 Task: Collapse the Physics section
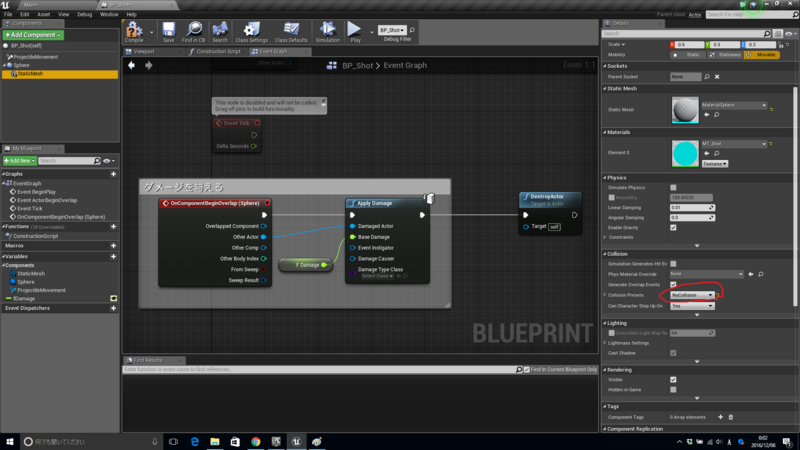click(x=605, y=178)
